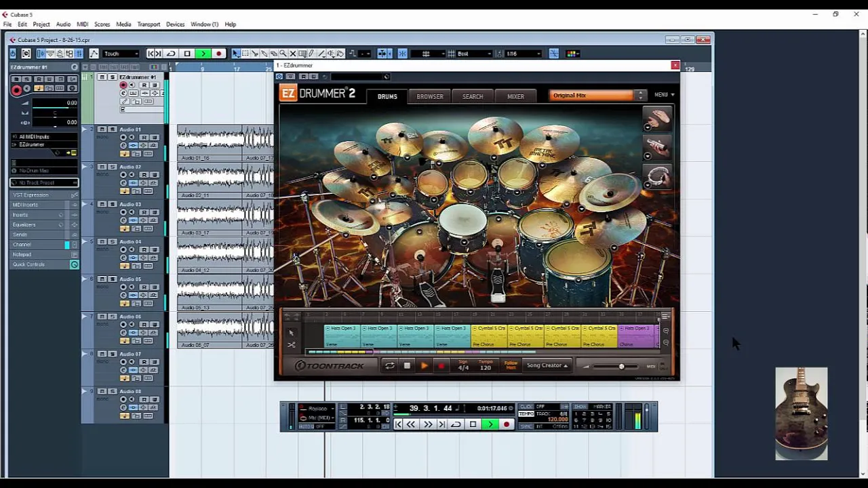
Task: Solo the Audio 02 track
Action: pos(113,167)
